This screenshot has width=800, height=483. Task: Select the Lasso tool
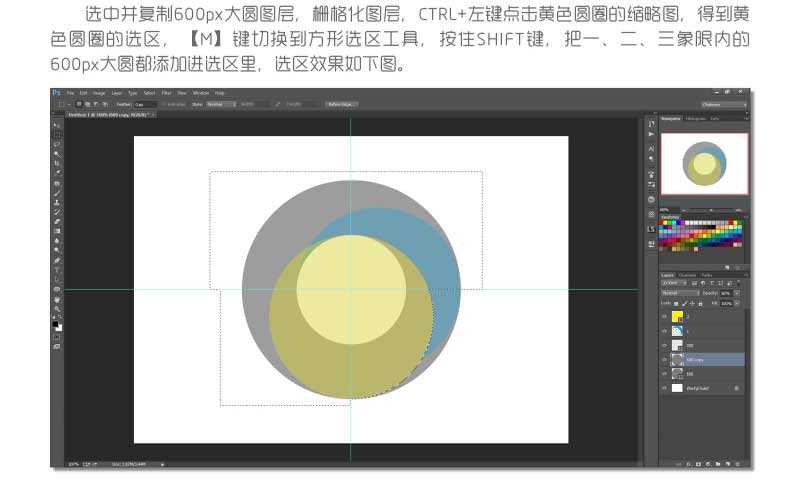click(x=57, y=145)
